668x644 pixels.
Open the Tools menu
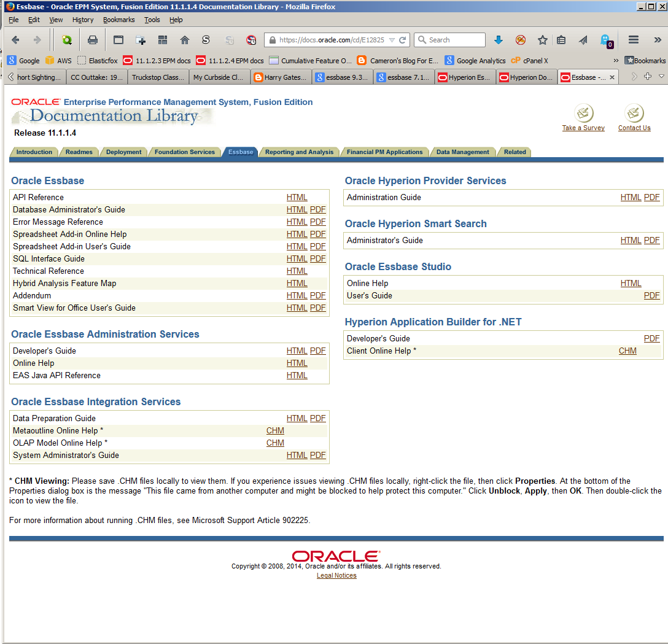click(152, 20)
